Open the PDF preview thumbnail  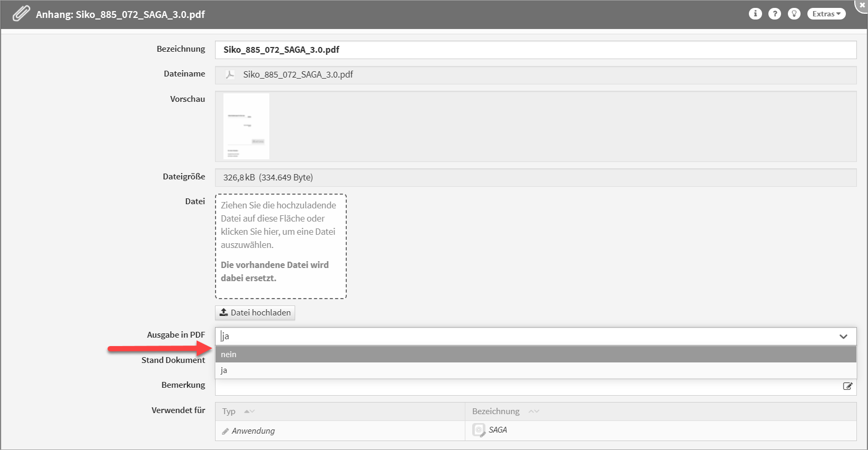click(246, 126)
